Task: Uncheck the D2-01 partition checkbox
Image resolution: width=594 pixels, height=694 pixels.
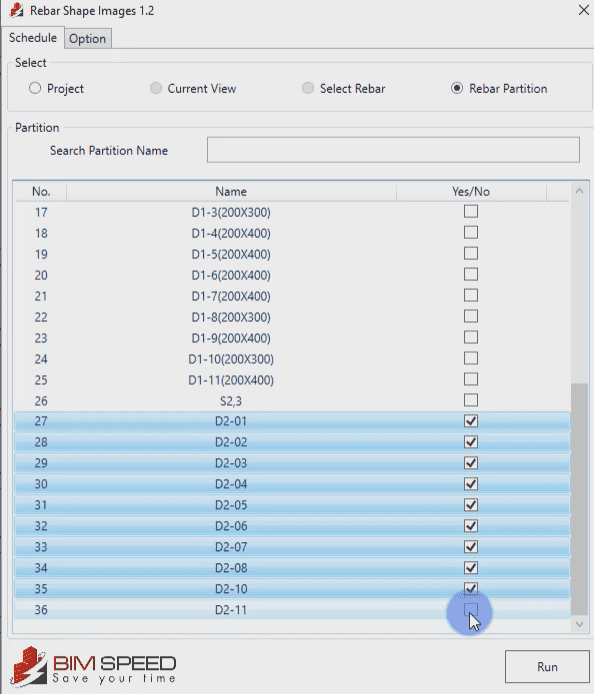Action: coord(471,421)
